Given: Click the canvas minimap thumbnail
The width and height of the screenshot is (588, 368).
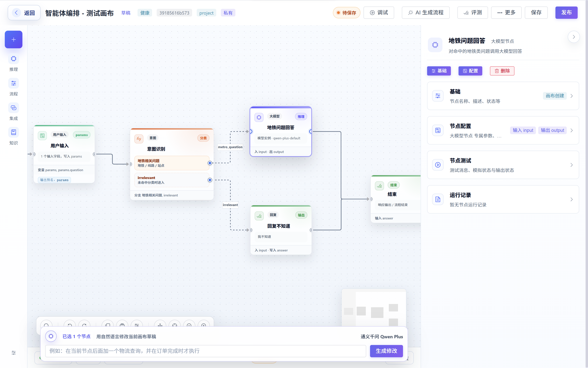Looking at the screenshot, I should pyautogui.click(x=374, y=308).
